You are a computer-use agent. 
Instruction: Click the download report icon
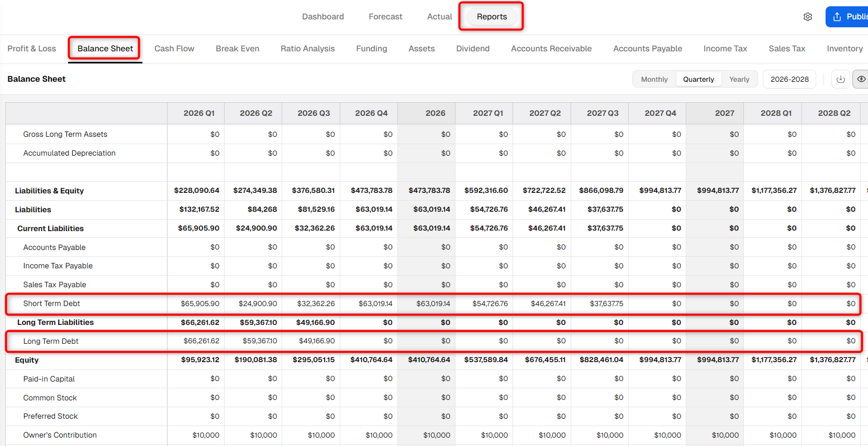tap(841, 79)
